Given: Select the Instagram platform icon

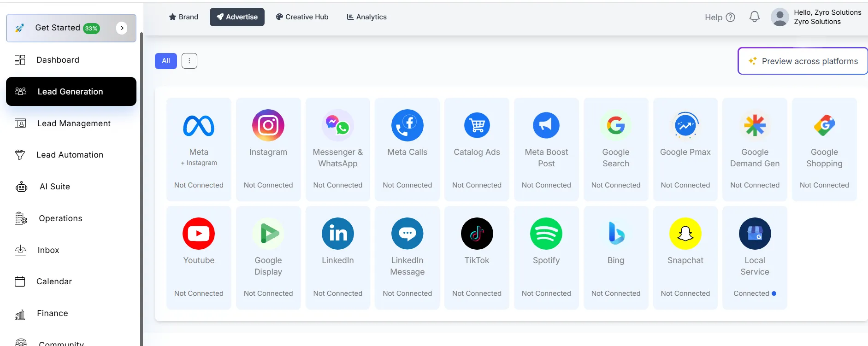Looking at the screenshot, I should (268, 125).
